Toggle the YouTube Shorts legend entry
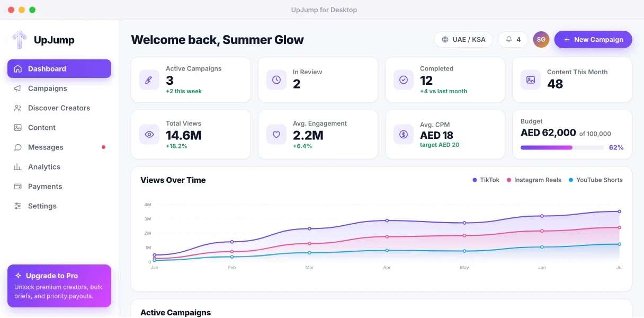The height and width of the screenshot is (318, 644). click(x=595, y=180)
